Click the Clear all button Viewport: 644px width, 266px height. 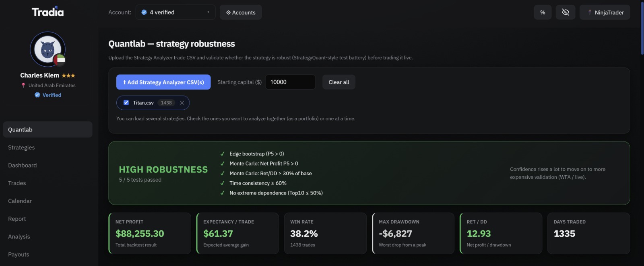coord(339,82)
